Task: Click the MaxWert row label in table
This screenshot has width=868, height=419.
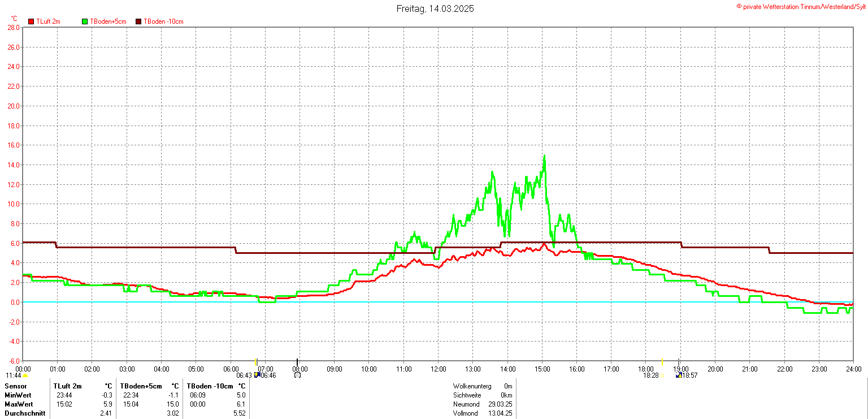Action: [19, 404]
